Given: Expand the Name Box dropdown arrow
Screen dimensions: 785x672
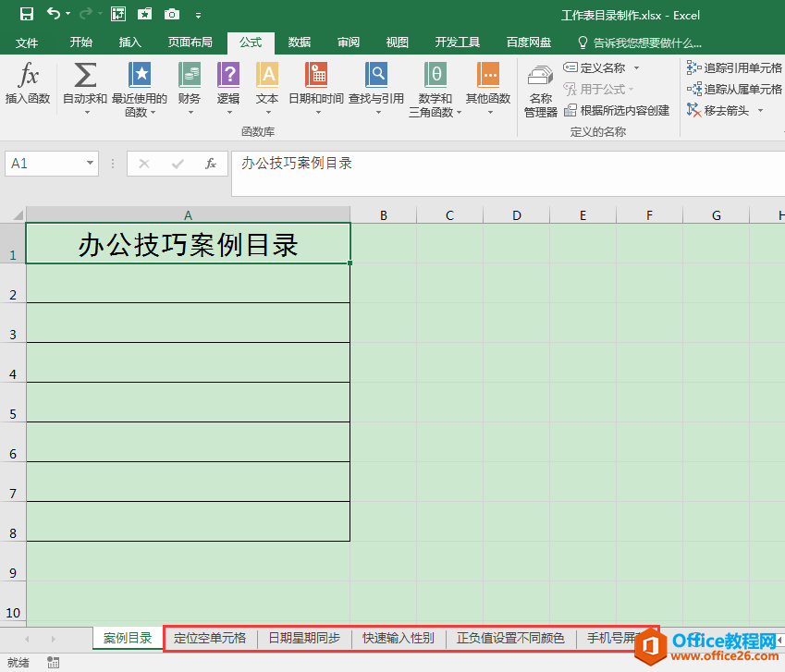Looking at the screenshot, I should coord(90,163).
